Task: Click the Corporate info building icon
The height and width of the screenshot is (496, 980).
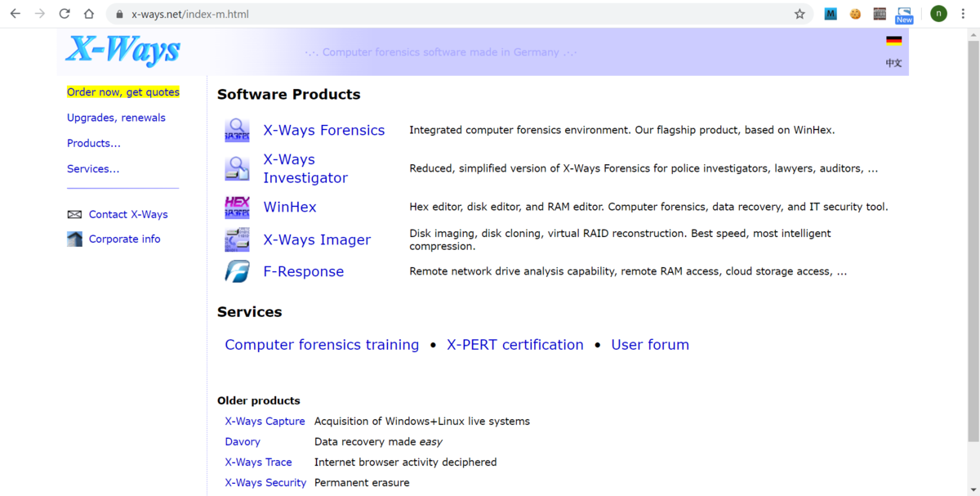Action: 74,239
